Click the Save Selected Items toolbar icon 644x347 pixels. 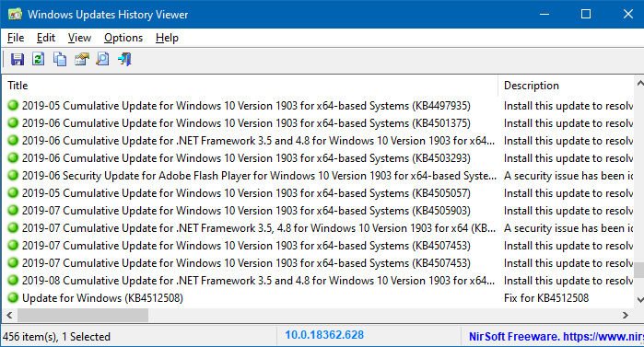click(18, 59)
